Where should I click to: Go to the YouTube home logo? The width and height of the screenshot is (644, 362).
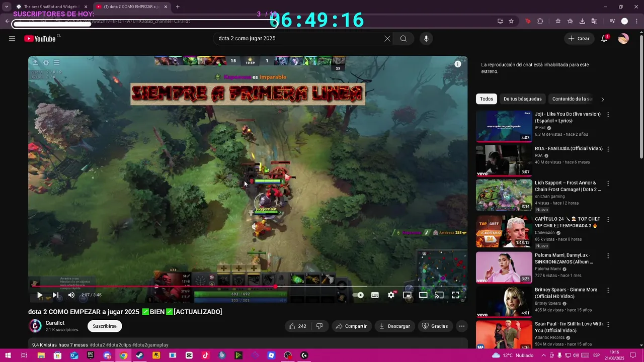(40, 39)
